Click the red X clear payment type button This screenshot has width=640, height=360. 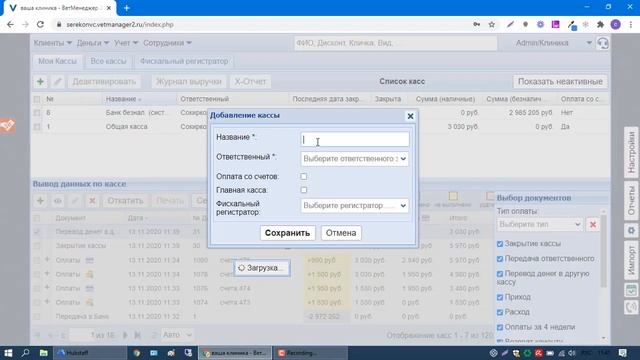tap(593, 224)
